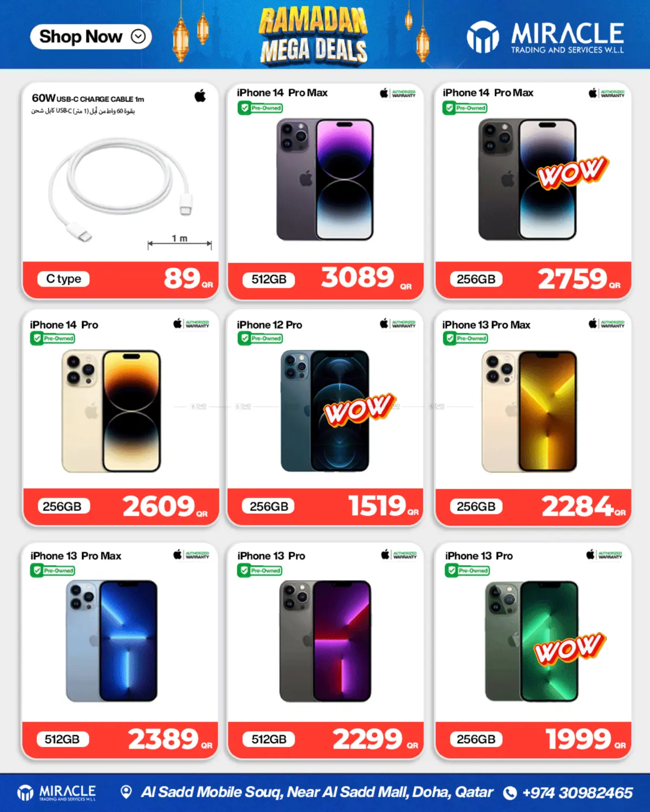The height and width of the screenshot is (812, 650).
Task: Click the phone icon beside +974 number
Action: [510, 793]
